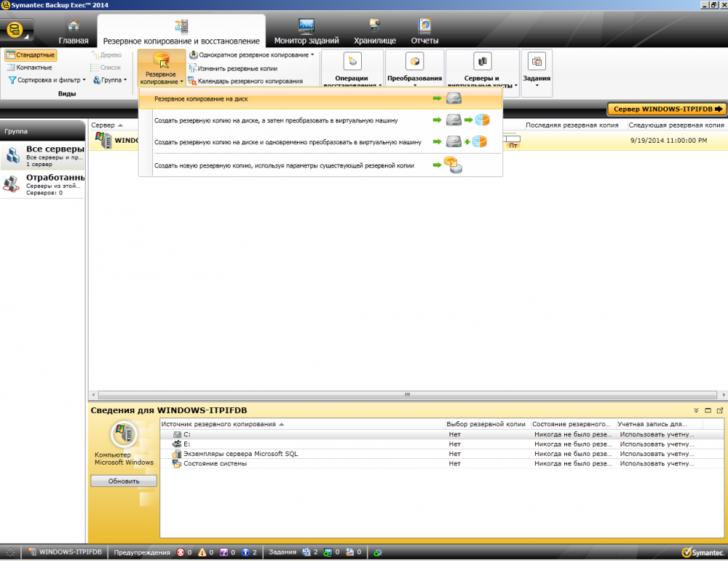Screen dimensions: 728x561
Task: Click the blue informational alerts icon
Action: [245, 552]
